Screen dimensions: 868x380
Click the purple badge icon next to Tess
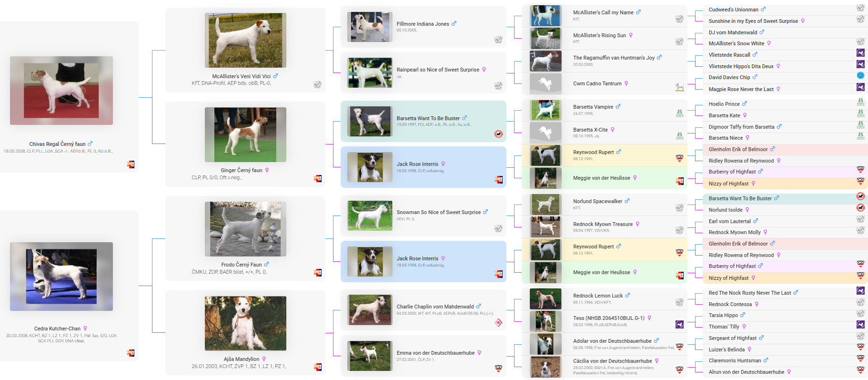pyautogui.click(x=679, y=325)
